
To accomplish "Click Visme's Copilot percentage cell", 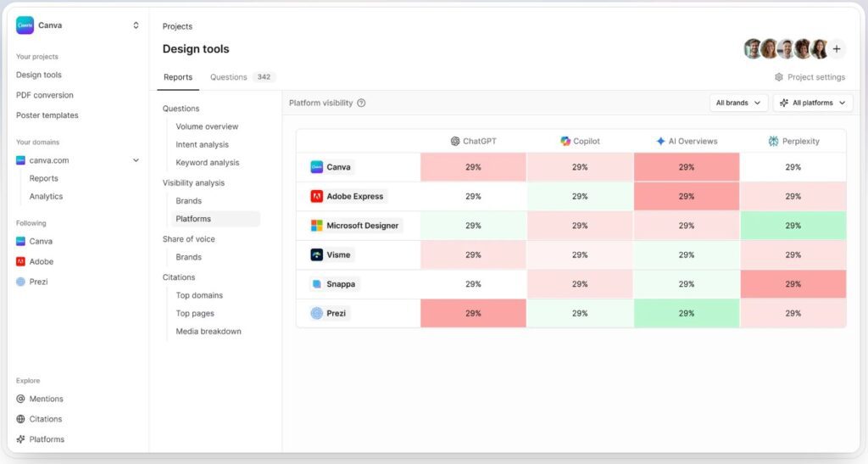I will point(580,254).
